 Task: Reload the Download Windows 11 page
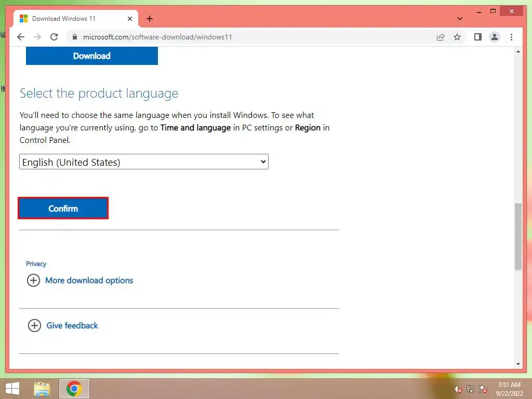[x=54, y=37]
